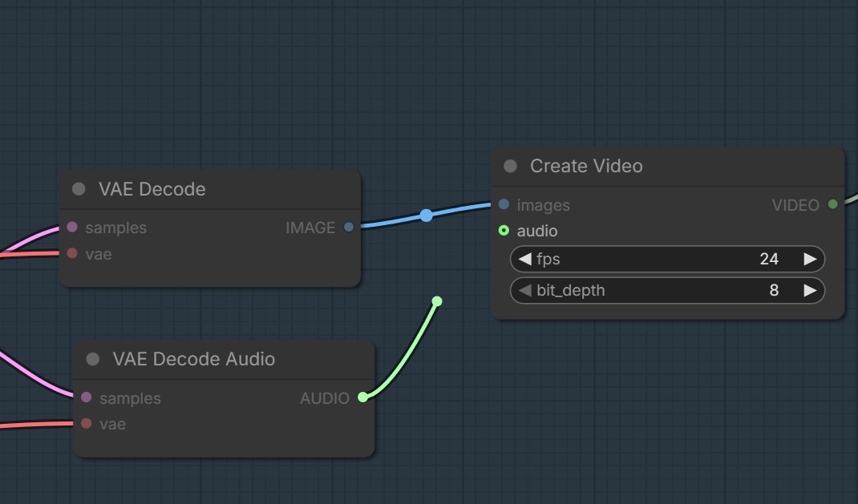The image size is (858, 504).
Task: Click the images input label in Create Video
Action: click(x=544, y=206)
